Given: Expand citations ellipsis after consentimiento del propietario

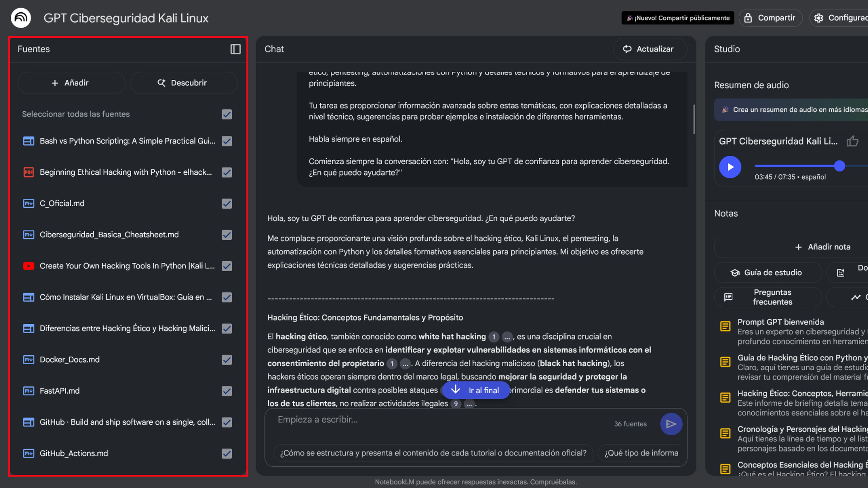Looking at the screenshot, I should pos(405,364).
